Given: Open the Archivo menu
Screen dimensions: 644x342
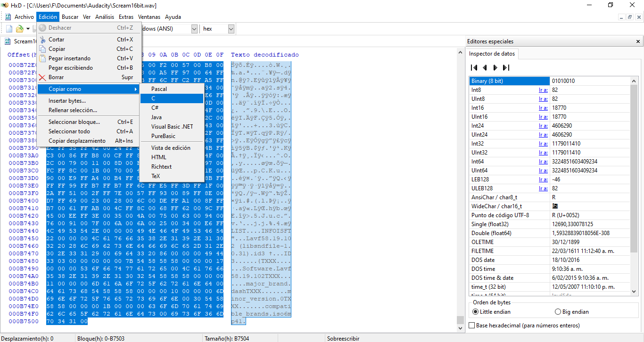Looking at the screenshot, I should click(x=24, y=17).
